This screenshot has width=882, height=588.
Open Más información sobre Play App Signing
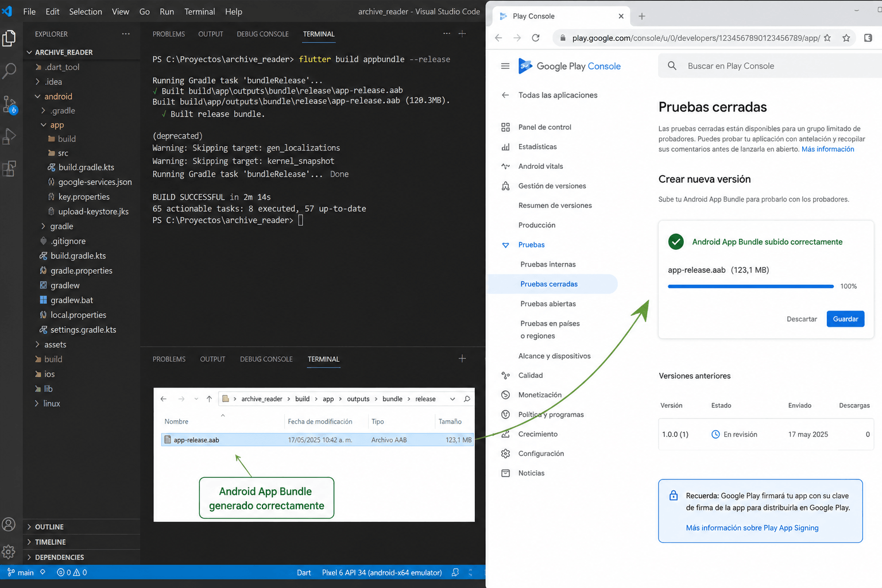pyautogui.click(x=752, y=528)
